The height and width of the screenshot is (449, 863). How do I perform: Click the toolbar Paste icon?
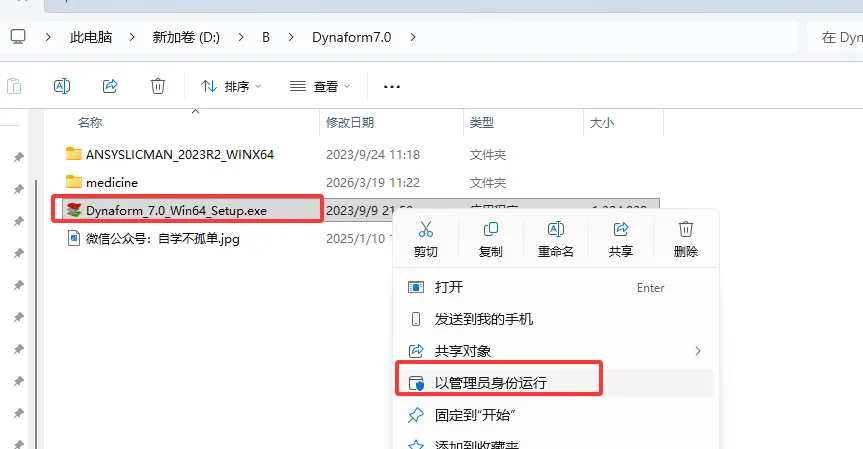click(x=14, y=86)
